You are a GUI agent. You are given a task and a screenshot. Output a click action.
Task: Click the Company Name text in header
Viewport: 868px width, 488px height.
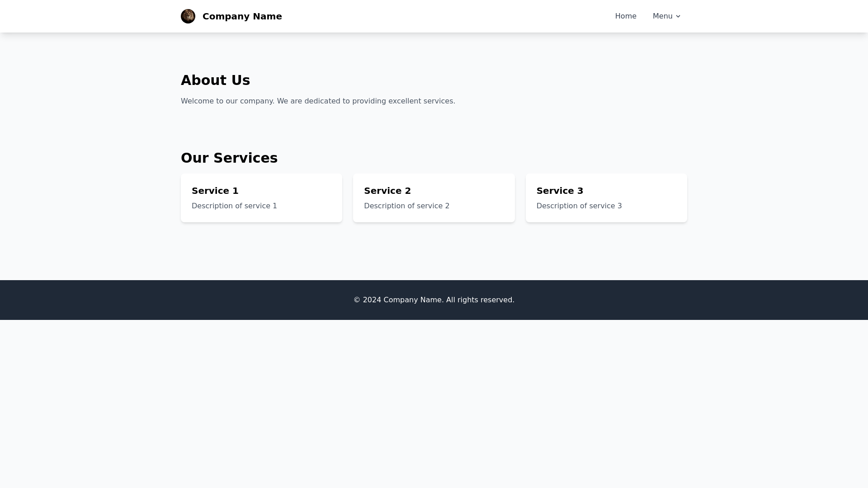tap(242, 16)
